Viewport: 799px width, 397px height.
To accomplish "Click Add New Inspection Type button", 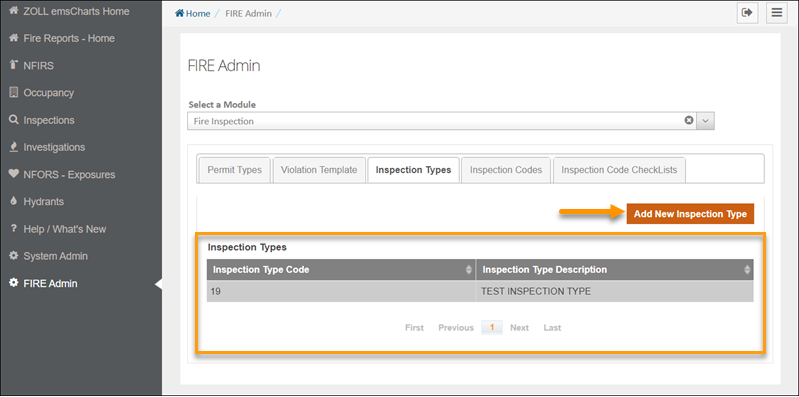I will point(690,214).
